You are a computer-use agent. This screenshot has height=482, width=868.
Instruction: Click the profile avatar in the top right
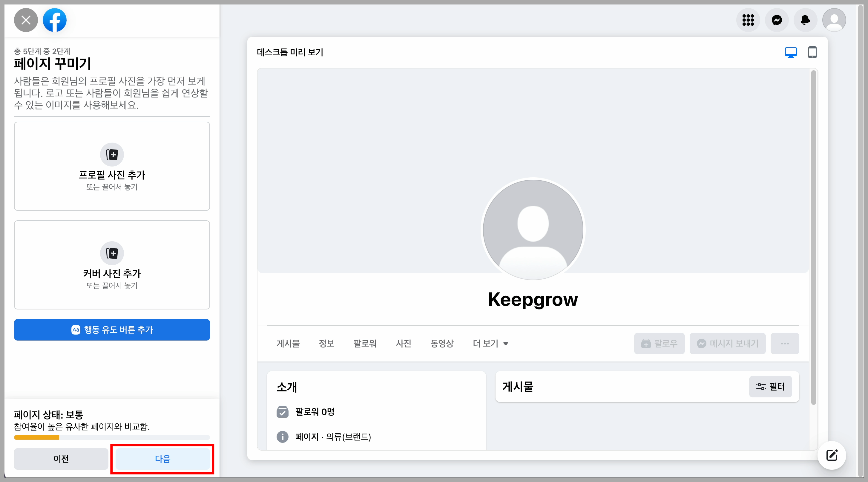[834, 20]
